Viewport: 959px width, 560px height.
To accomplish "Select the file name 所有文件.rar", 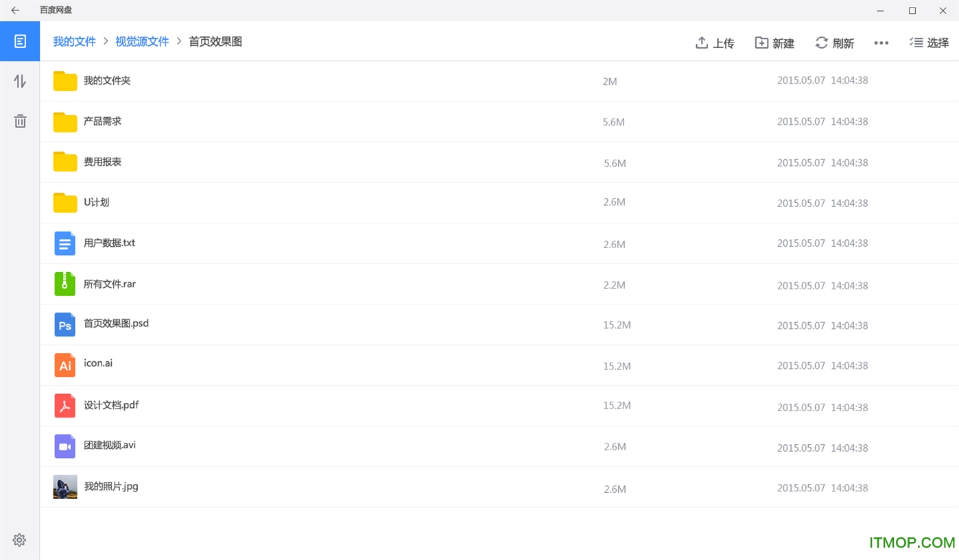I will (110, 284).
